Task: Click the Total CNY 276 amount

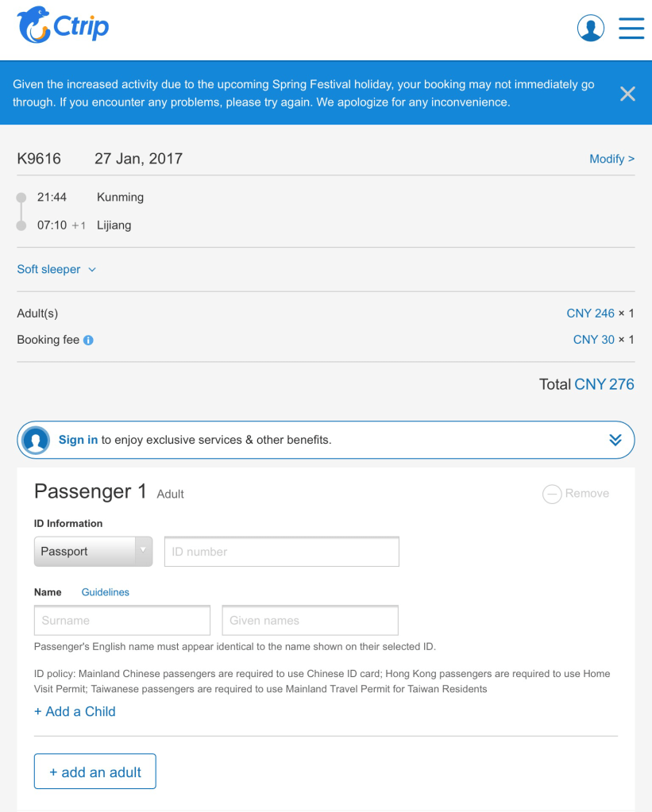Action: click(x=604, y=384)
